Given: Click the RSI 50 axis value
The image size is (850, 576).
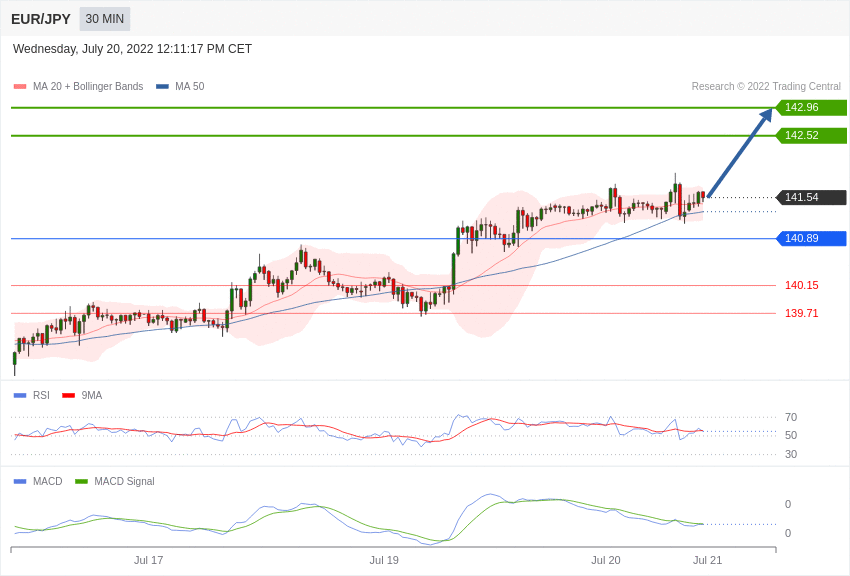Looking at the screenshot, I should click(791, 435).
